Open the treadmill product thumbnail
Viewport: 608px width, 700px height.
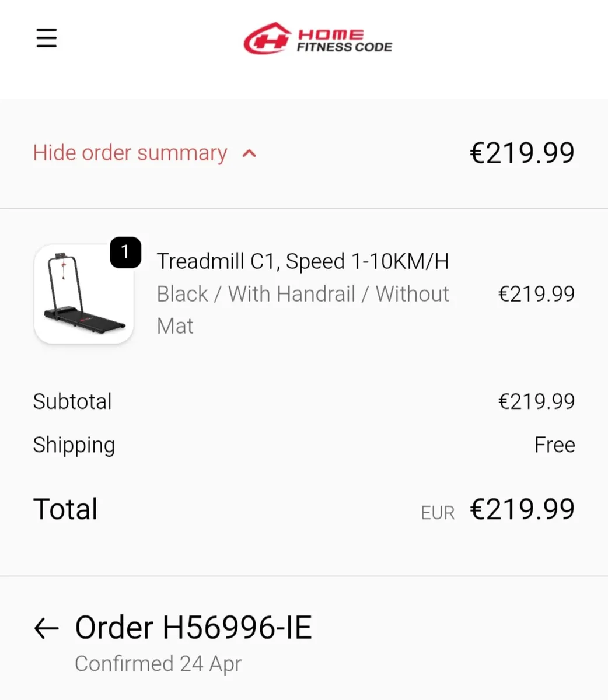[84, 293]
